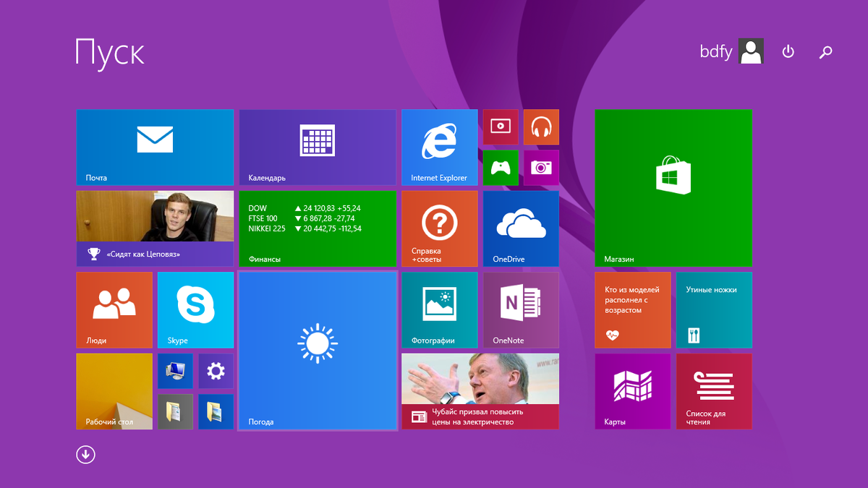
Task: Open the Music headphones small tile
Action: (x=541, y=127)
